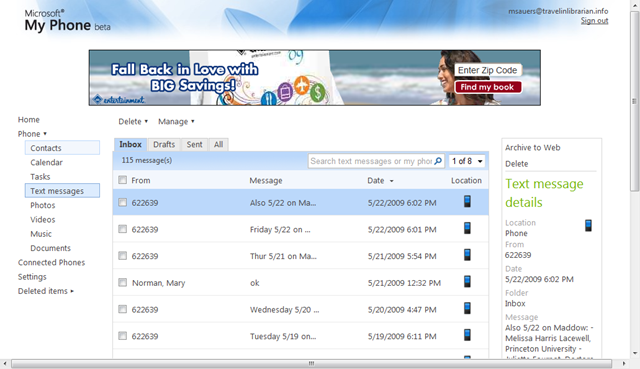Click the text messages search field
The image size is (640, 369).
pos(371,161)
